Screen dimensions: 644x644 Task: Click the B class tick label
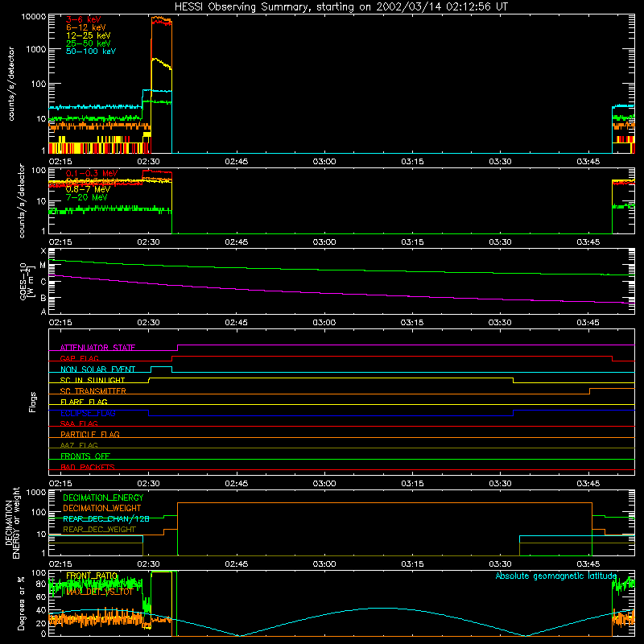click(x=43, y=298)
